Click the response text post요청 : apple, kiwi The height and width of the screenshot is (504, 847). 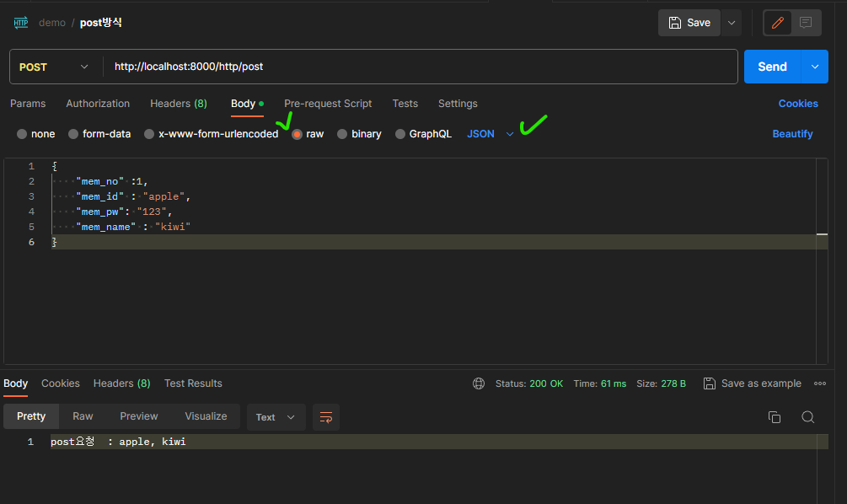coord(118,442)
